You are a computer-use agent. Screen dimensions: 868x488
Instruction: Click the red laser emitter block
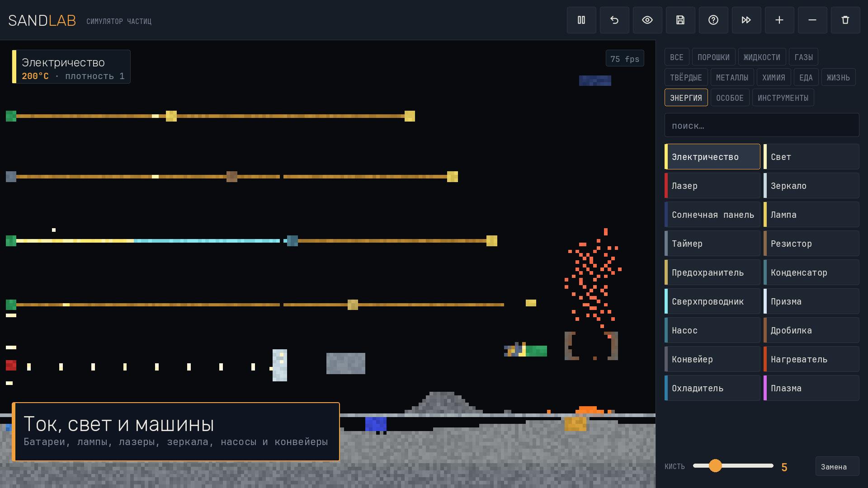[11, 365]
